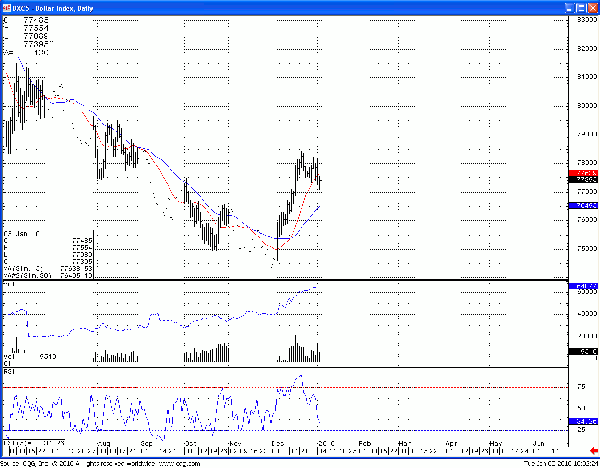Close the Dollar Index chart window

coord(592,6)
